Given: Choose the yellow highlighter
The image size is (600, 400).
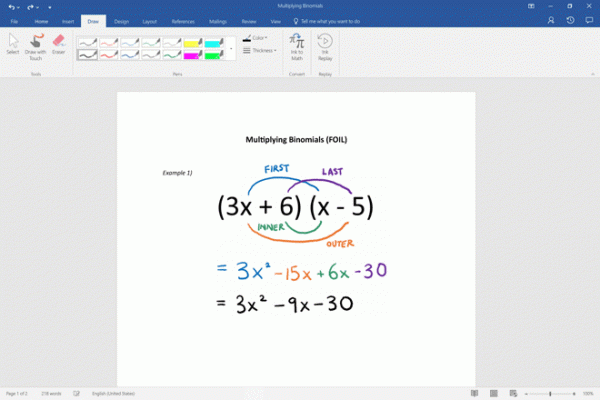Looking at the screenshot, I should click(x=193, y=42).
